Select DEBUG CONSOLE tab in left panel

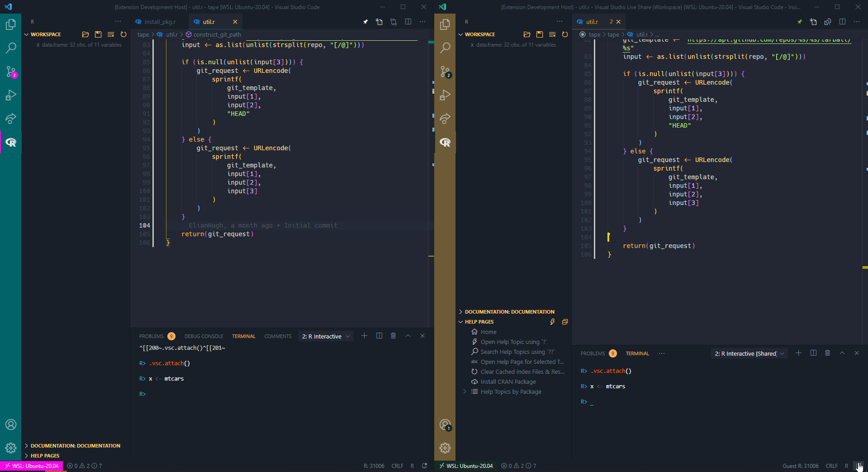click(x=204, y=336)
